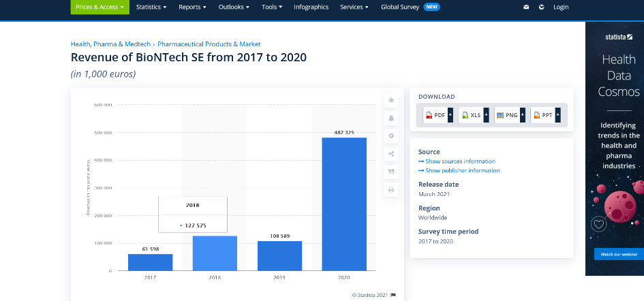Click the print icon beside chart
The height and width of the screenshot is (301, 644).
click(x=391, y=190)
